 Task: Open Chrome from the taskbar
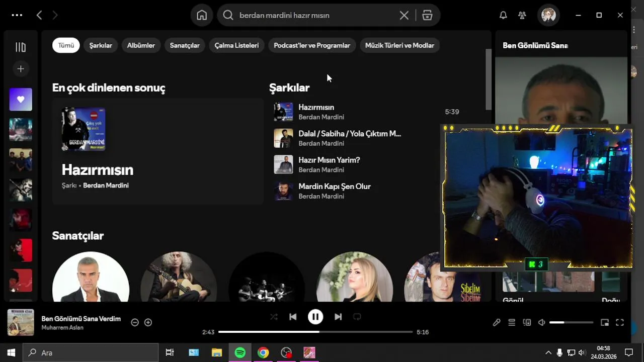[263, 352]
